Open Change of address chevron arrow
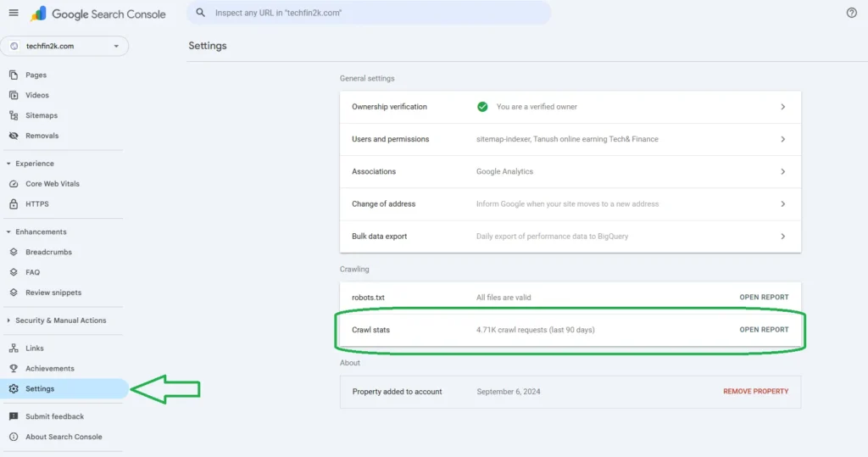The height and width of the screenshot is (457, 868). tap(782, 203)
